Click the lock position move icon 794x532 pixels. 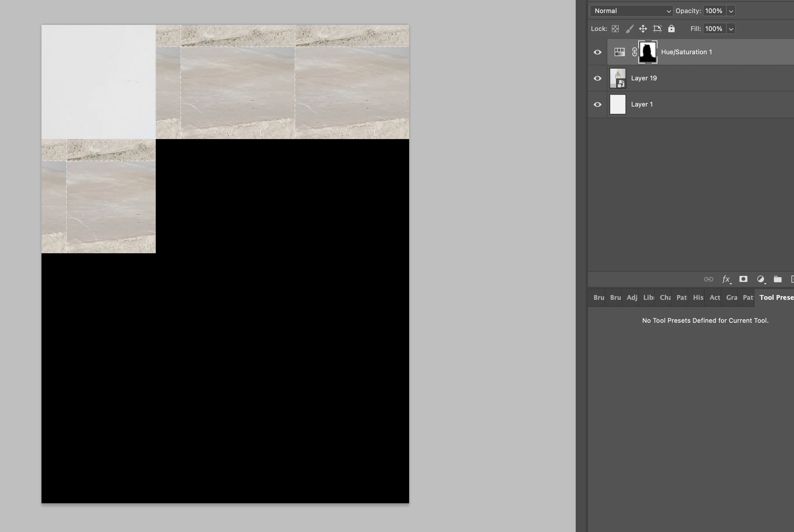coord(643,29)
